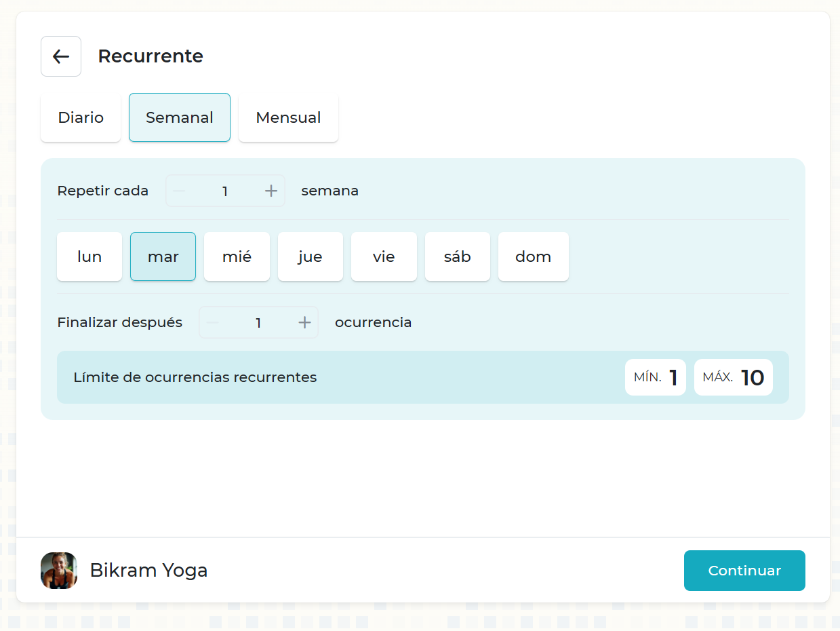This screenshot has height=631, width=840.
Task: Click the back arrow icon
Action: click(61, 56)
